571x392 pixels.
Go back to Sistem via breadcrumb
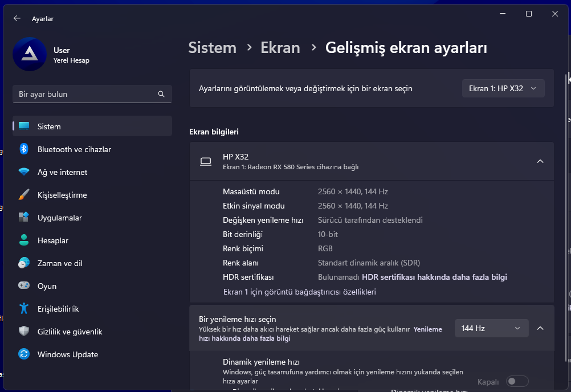click(x=213, y=48)
